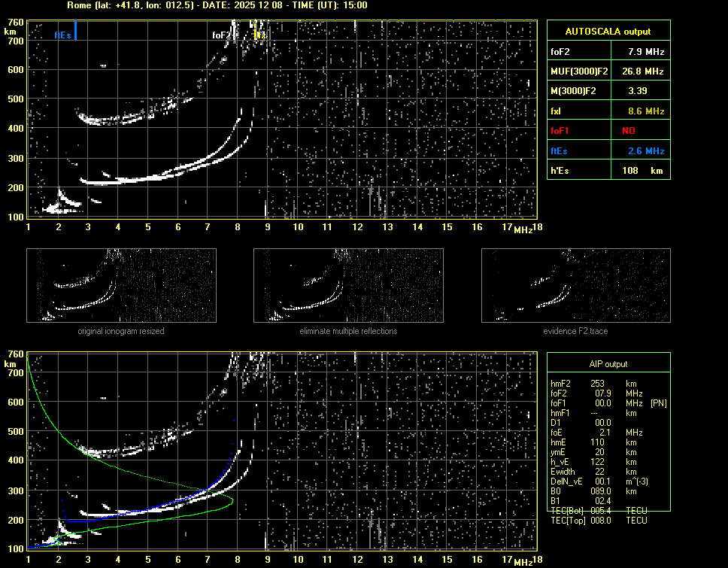Select the hmF2 253 km row in AIP output
728x568 pixels.
[598, 384]
